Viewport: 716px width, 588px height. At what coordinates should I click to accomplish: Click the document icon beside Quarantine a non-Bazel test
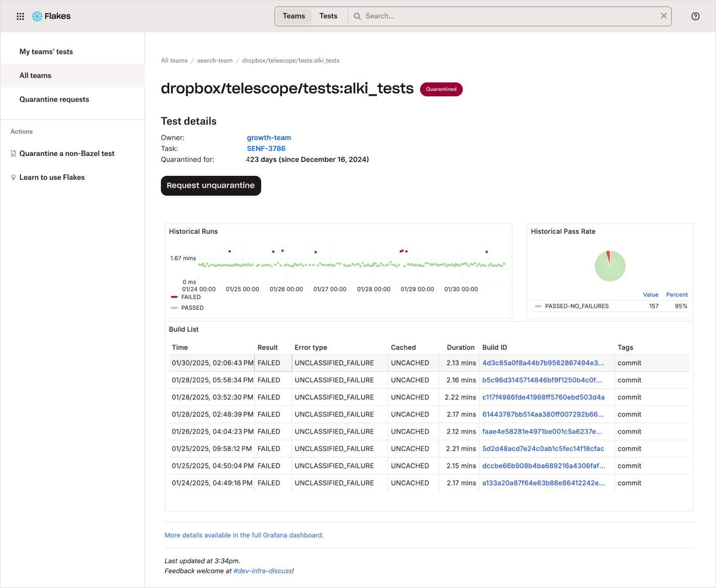(13, 153)
